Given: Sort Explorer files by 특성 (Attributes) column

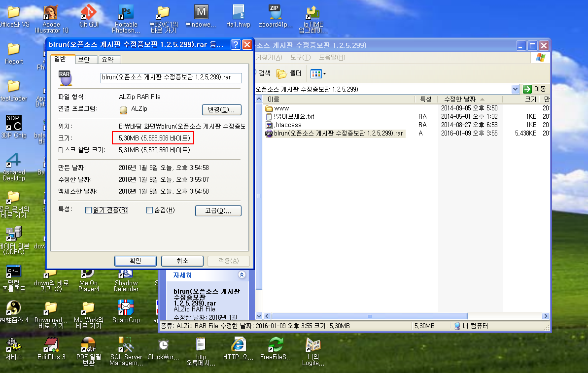Looking at the screenshot, I should 427,100.
